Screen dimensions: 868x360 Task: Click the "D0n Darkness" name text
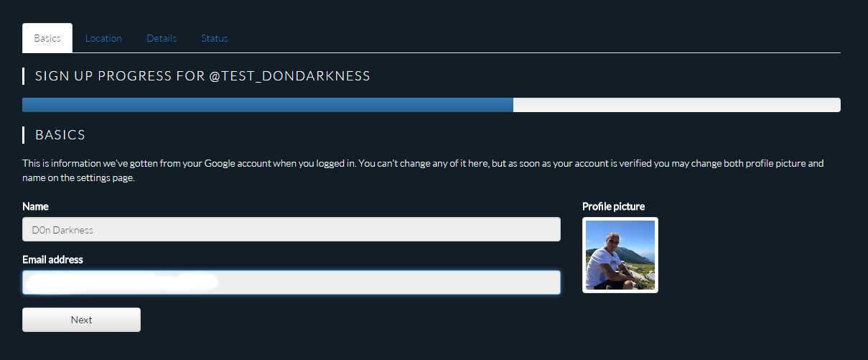click(62, 230)
